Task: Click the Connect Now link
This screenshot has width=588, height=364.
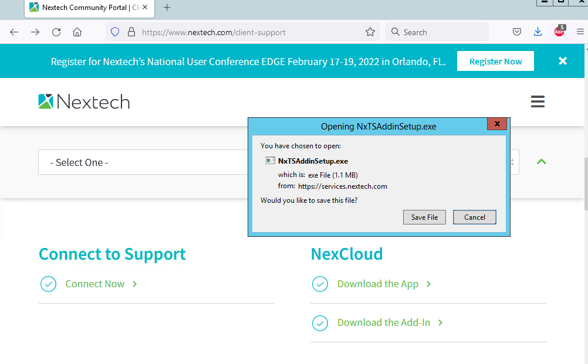Action: pyautogui.click(x=95, y=284)
